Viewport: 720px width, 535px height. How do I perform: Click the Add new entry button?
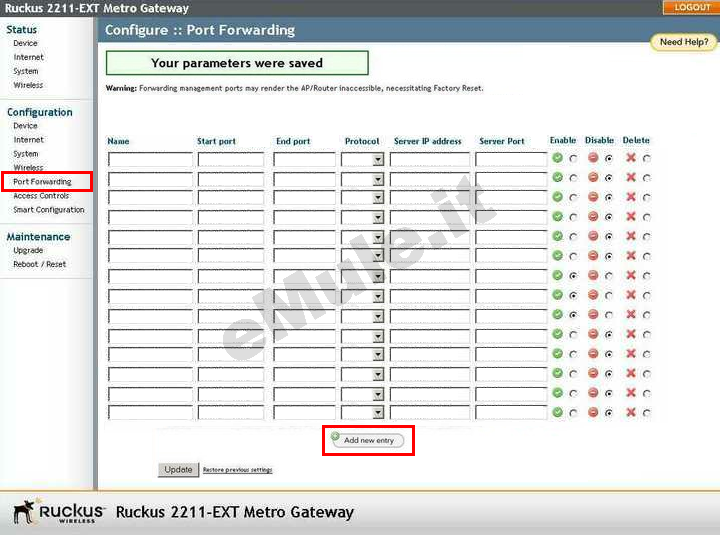pos(368,440)
